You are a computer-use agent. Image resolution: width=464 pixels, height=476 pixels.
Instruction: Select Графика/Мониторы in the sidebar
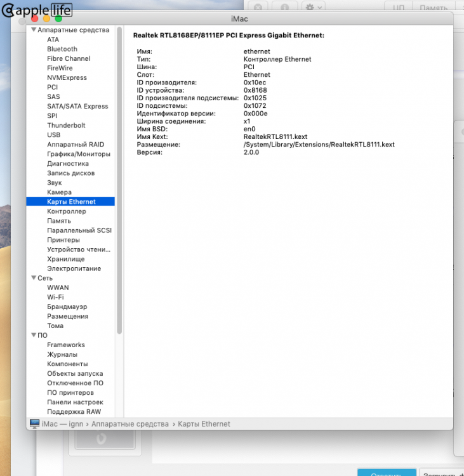[79, 154]
